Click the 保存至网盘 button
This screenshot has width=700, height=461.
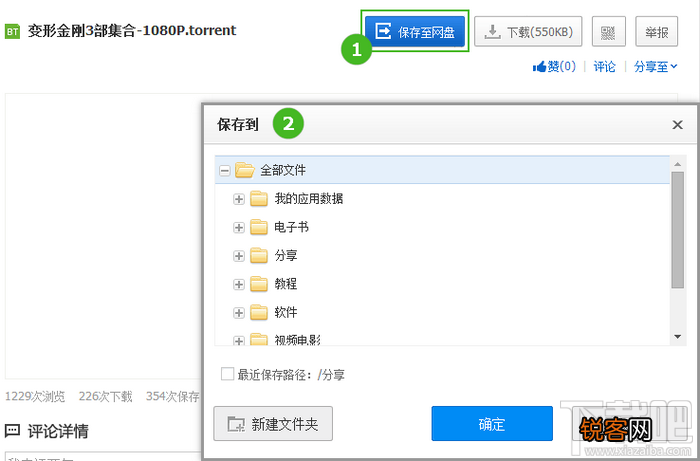click(x=415, y=32)
